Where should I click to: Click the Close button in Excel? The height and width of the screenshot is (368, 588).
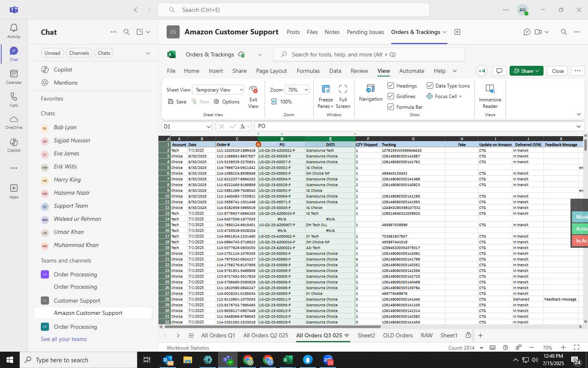pyautogui.click(x=558, y=71)
